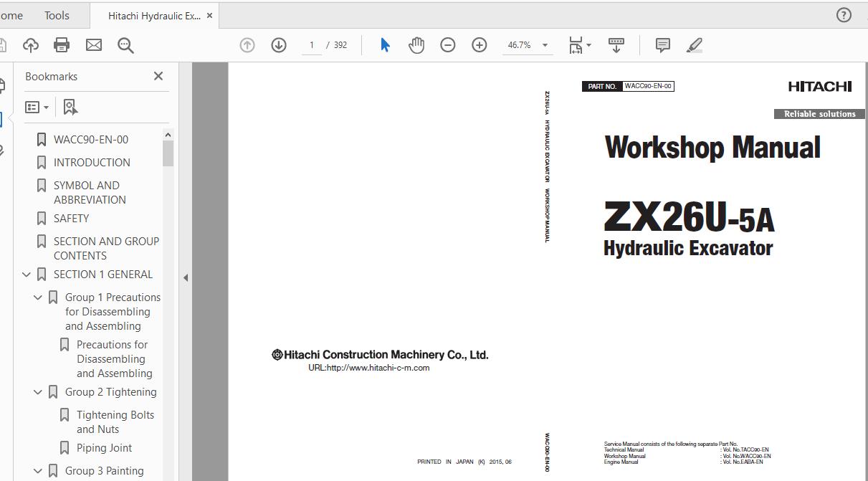Activate the hand pan tool
Screen dimensions: 868x481
[416, 45]
